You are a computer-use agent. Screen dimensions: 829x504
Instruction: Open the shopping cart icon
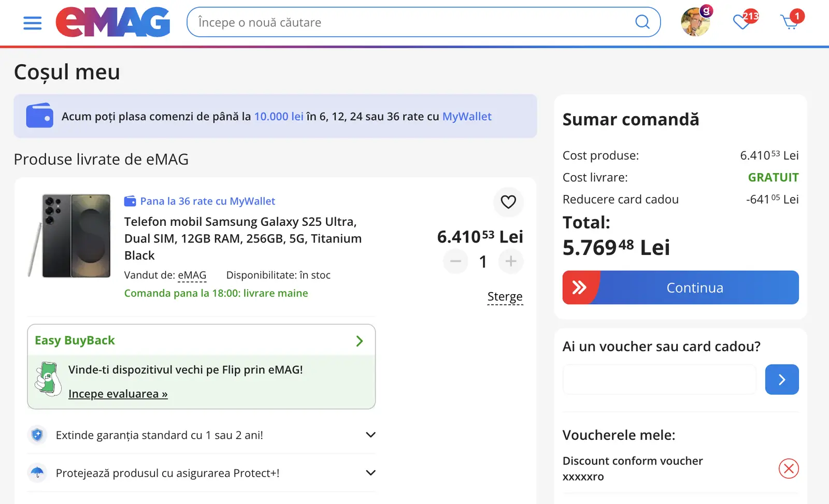(x=790, y=22)
